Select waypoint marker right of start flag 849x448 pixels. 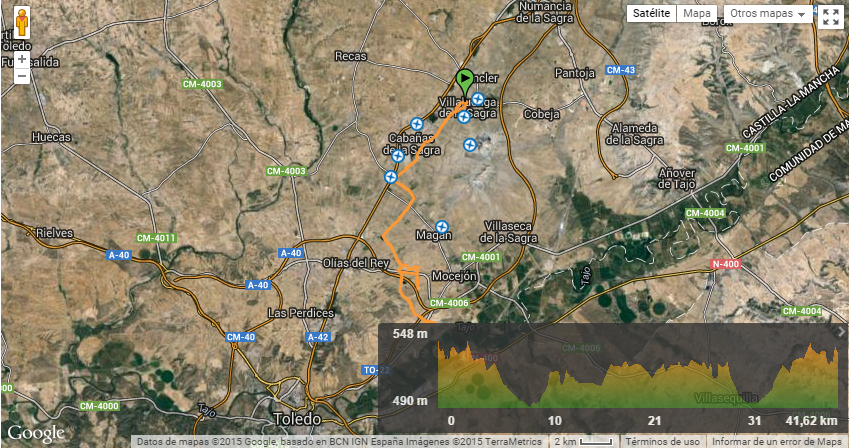478,99
